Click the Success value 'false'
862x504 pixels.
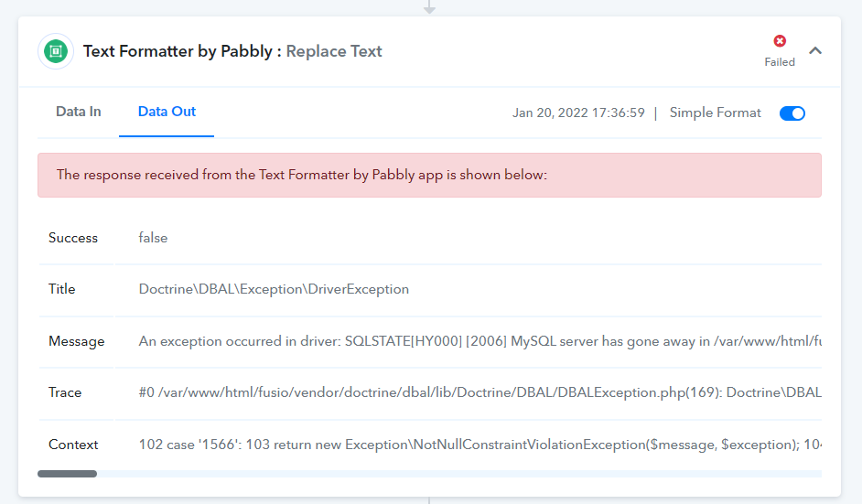click(x=153, y=238)
